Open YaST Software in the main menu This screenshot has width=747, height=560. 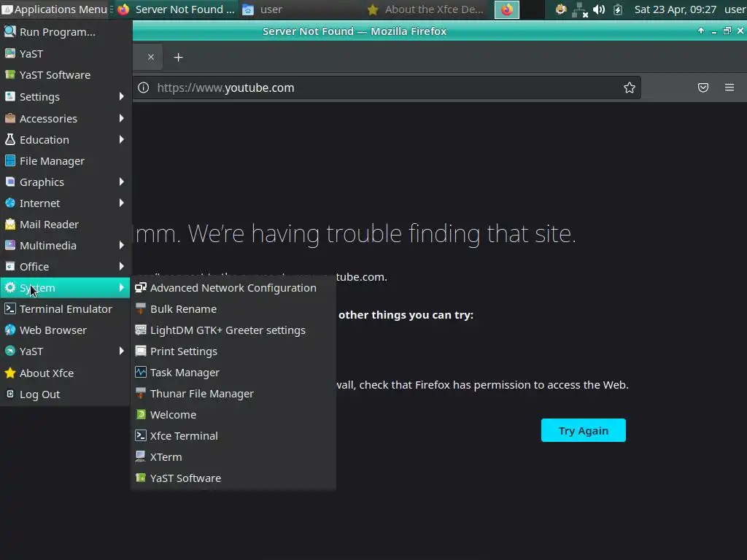65,75
